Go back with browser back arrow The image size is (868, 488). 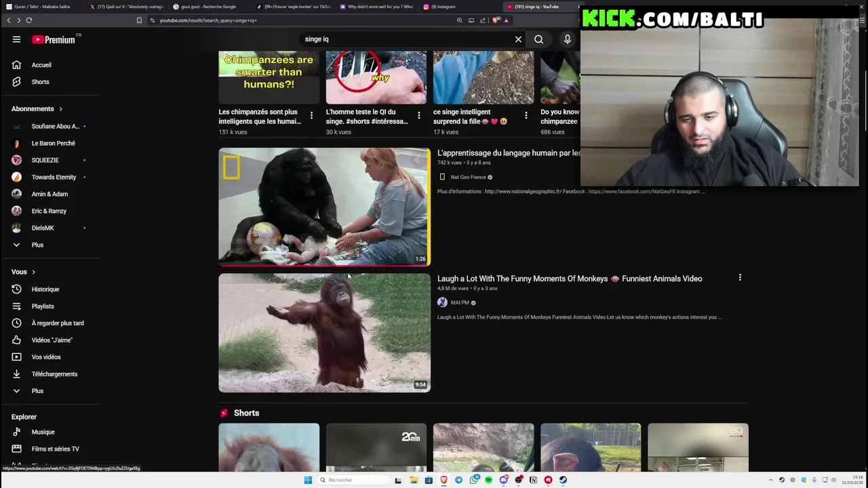[x=9, y=20]
